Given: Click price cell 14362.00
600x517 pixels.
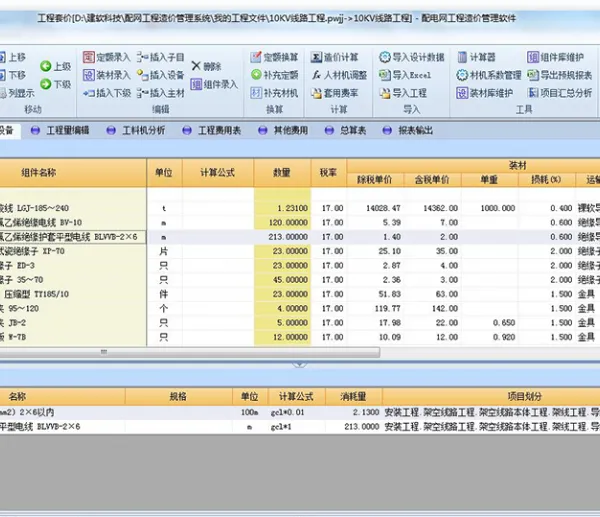Looking at the screenshot, I should [432, 208].
